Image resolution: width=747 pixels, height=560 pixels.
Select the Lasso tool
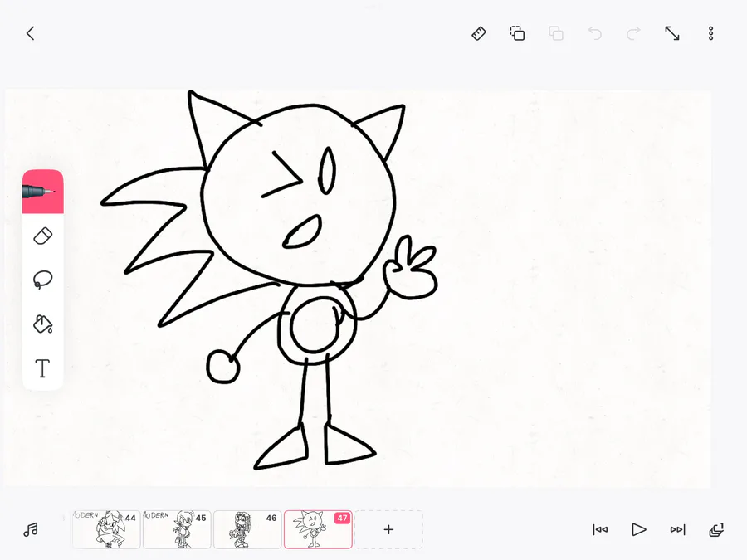point(43,280)
